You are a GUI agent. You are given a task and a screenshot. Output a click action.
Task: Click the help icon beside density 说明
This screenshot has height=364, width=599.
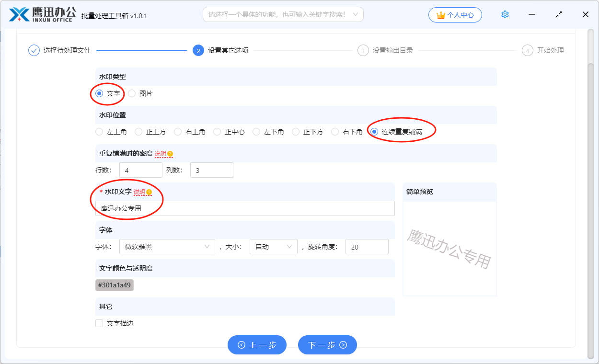pos(170,154)
